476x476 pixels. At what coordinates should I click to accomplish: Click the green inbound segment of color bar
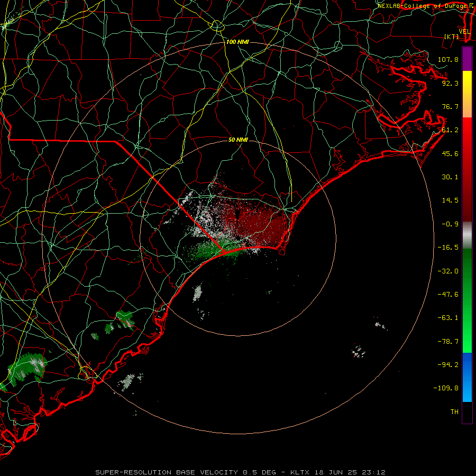point(467,300)
